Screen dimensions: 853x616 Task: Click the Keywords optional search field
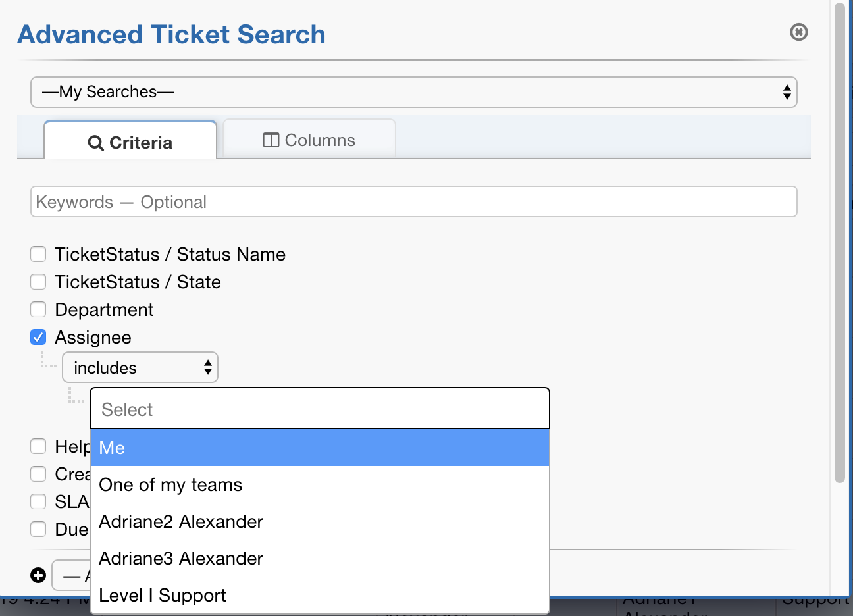pyautogui.click(x=414, y=201)
